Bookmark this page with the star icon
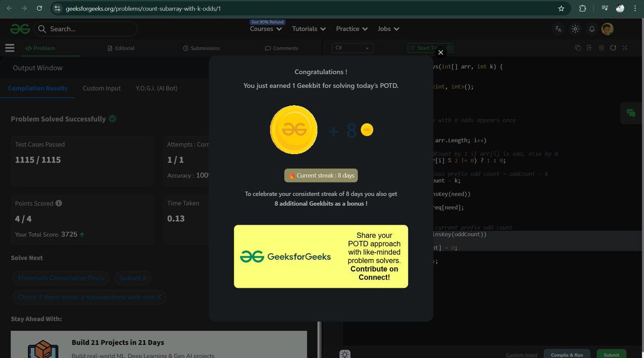Viewport: 644px width, 358px height. 561,9
